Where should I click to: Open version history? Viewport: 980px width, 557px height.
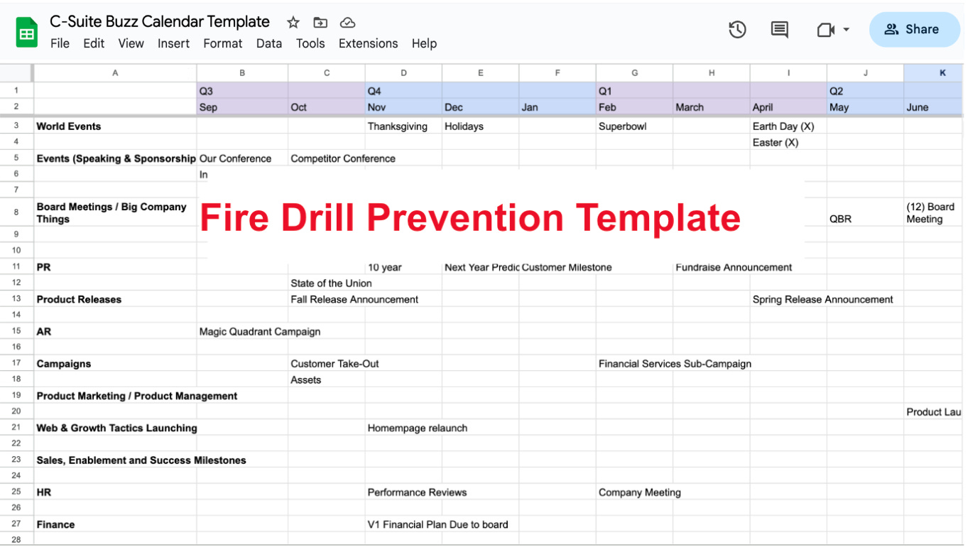[x=737, y=30]
